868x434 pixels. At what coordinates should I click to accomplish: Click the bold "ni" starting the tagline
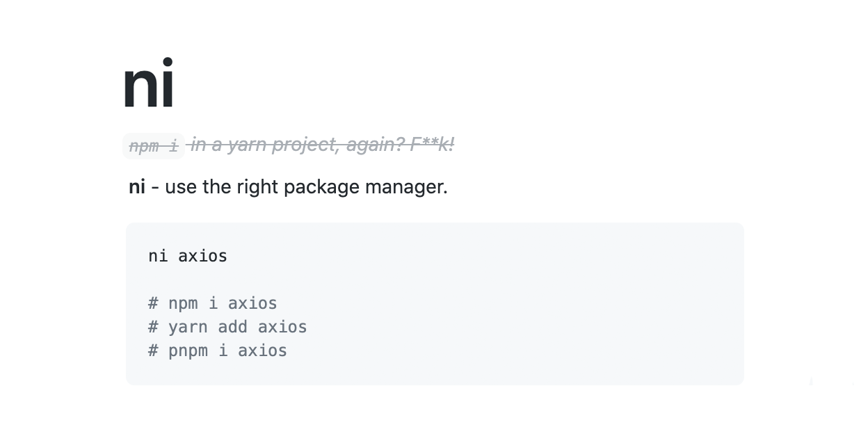point(137,187)
